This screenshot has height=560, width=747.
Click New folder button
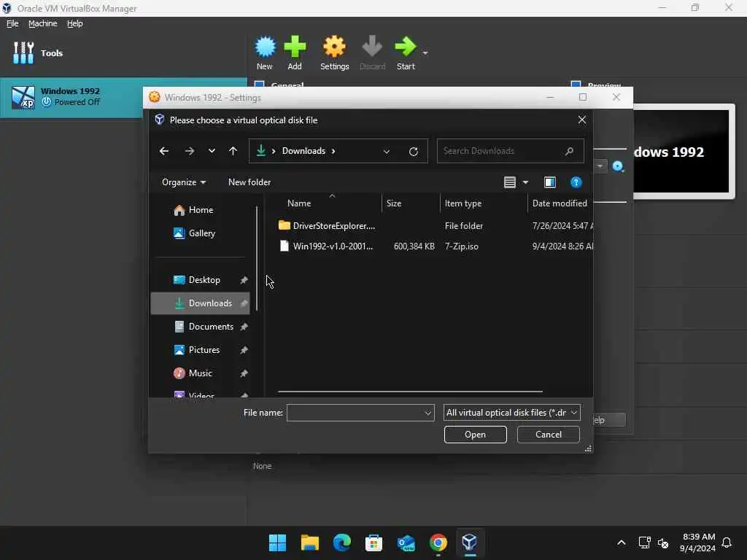point(249,182)
